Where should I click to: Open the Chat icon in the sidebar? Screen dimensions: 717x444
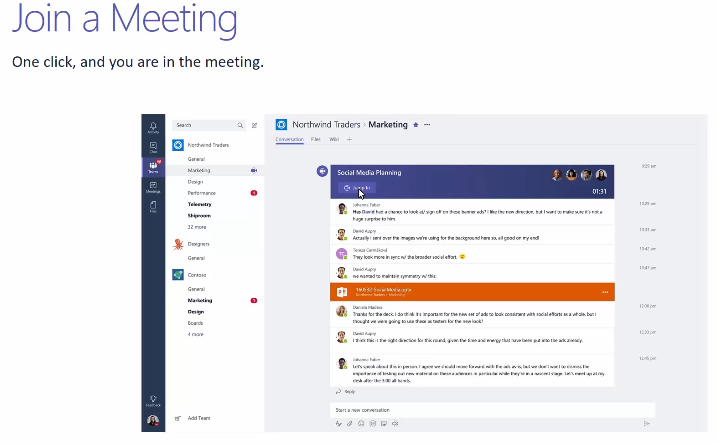(x=153, y=147)
